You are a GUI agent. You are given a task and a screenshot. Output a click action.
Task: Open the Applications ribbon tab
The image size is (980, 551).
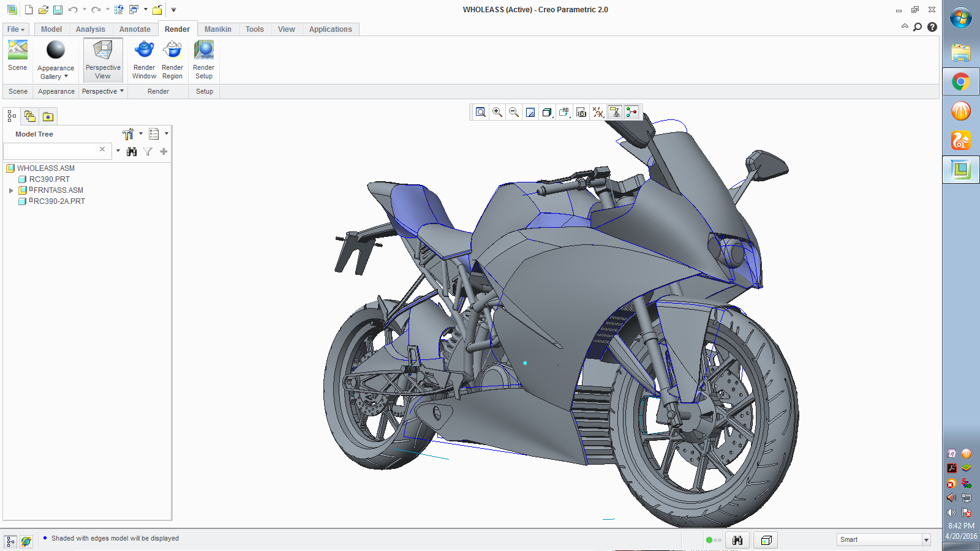point(331,29)
